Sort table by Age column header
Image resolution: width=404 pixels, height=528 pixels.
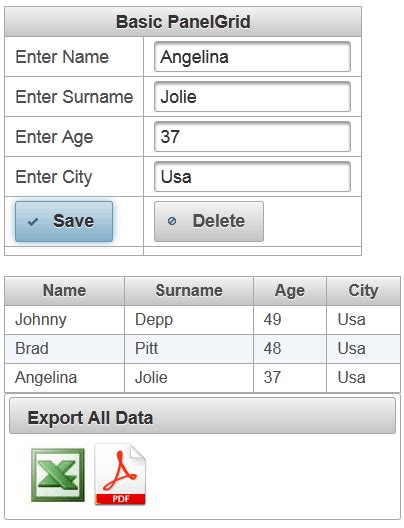(290, 291)
